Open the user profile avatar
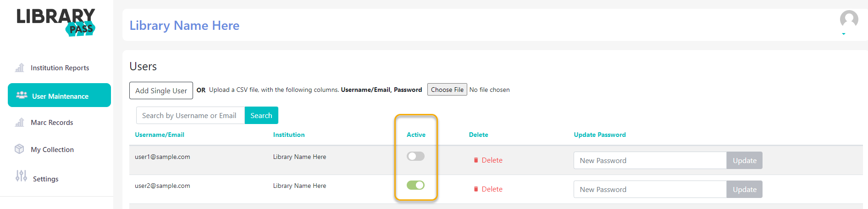This screenshot has width=868, height=209. tap(849, 19)
